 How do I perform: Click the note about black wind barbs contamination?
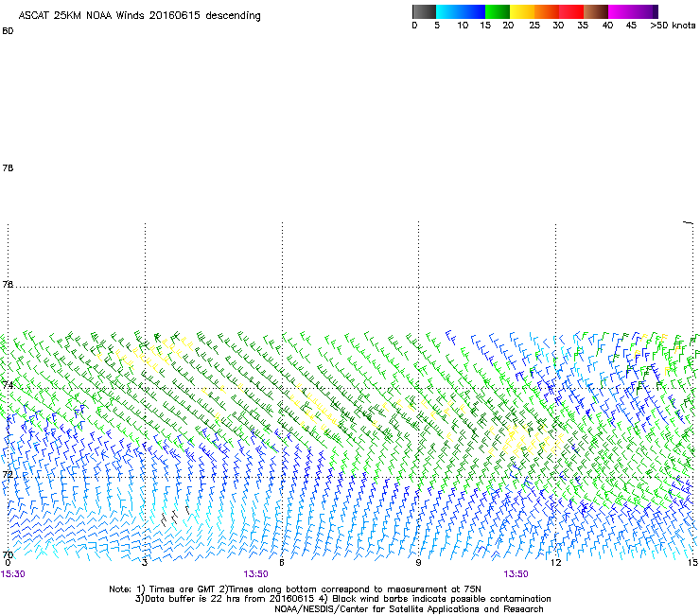(434, 599)
